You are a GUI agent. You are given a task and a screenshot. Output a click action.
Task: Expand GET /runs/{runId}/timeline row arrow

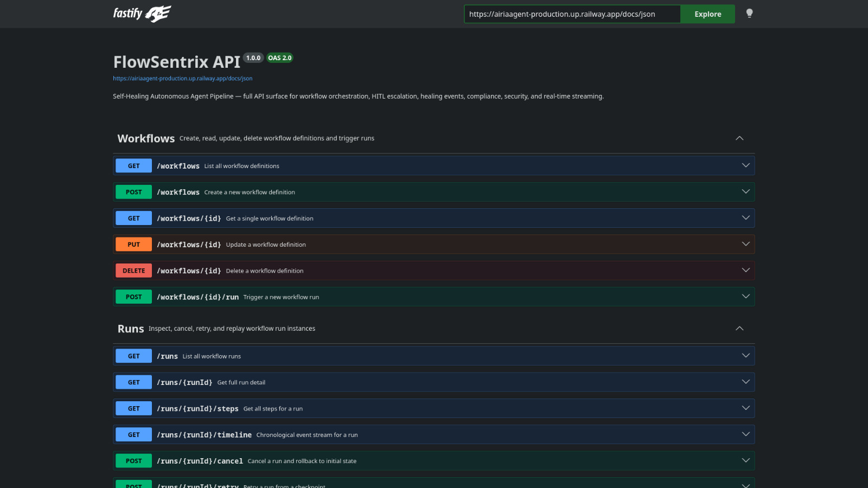click(746, 434)
